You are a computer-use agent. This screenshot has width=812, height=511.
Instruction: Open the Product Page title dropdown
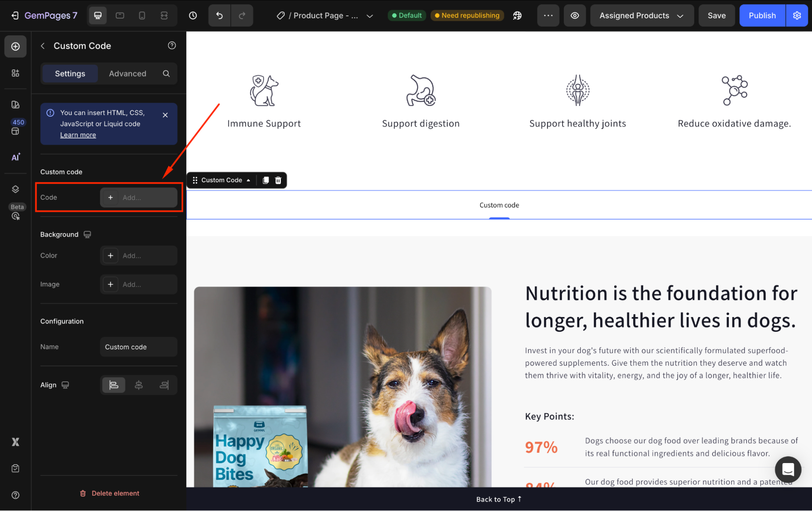click(x=369, y=16)
